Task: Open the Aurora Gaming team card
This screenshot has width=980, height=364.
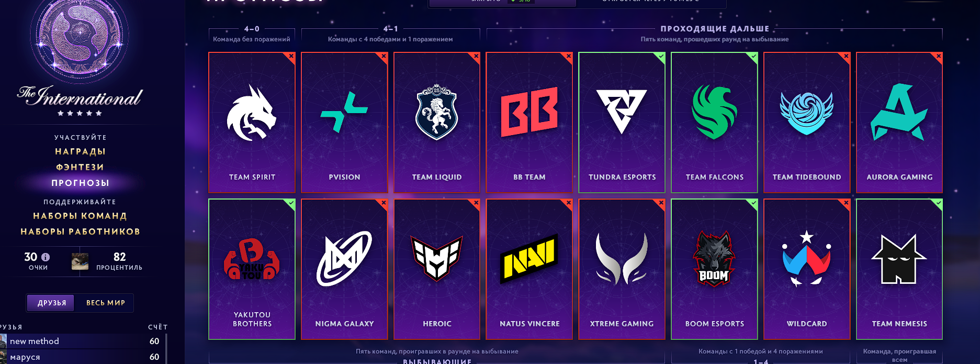Action: [899, 123]
